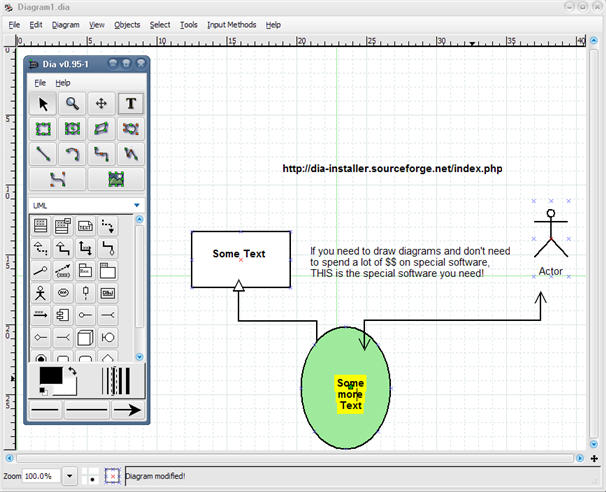Viewport: 606px width, 492px height.
Task: Pick the UML Node cube shape
Action: click(85, 338)
